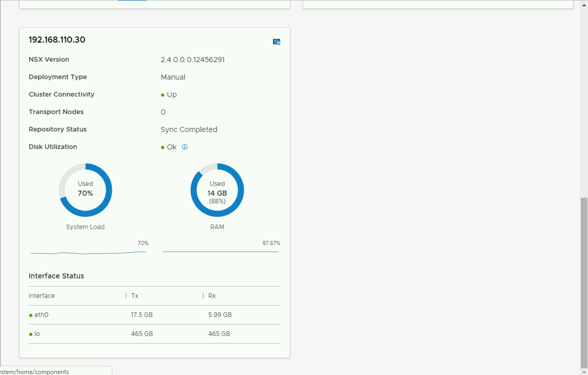
Task: Click the vertical page scrollbar thumb
Action: point(584,283)
